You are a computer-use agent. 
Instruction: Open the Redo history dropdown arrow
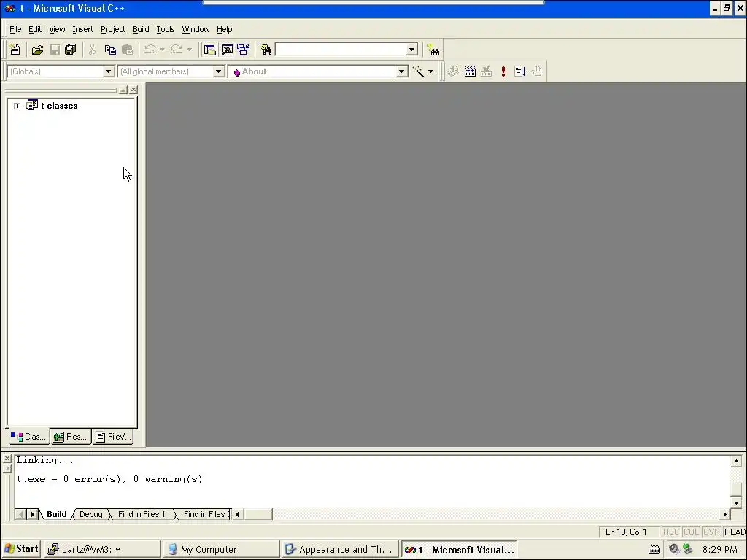tap(189, 50)
